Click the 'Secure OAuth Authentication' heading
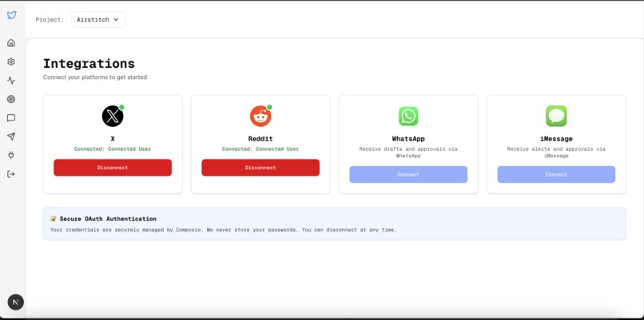The width and height of the screenshot is (644, 320). click(108, 219)
